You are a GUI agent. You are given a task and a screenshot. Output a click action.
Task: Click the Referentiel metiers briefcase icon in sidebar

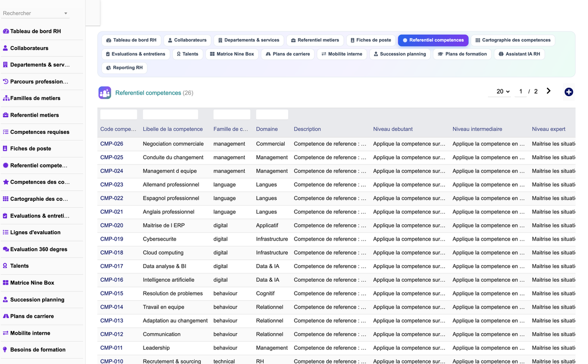pos(6,115)
